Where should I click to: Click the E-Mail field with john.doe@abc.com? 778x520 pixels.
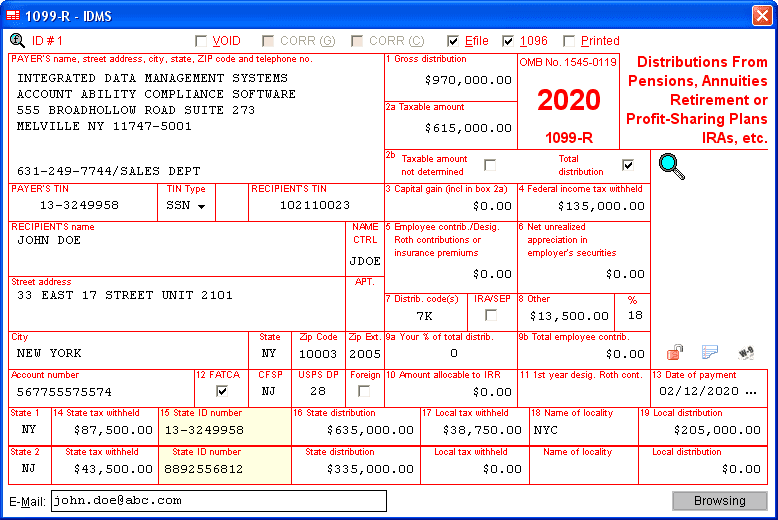(219, 501)
